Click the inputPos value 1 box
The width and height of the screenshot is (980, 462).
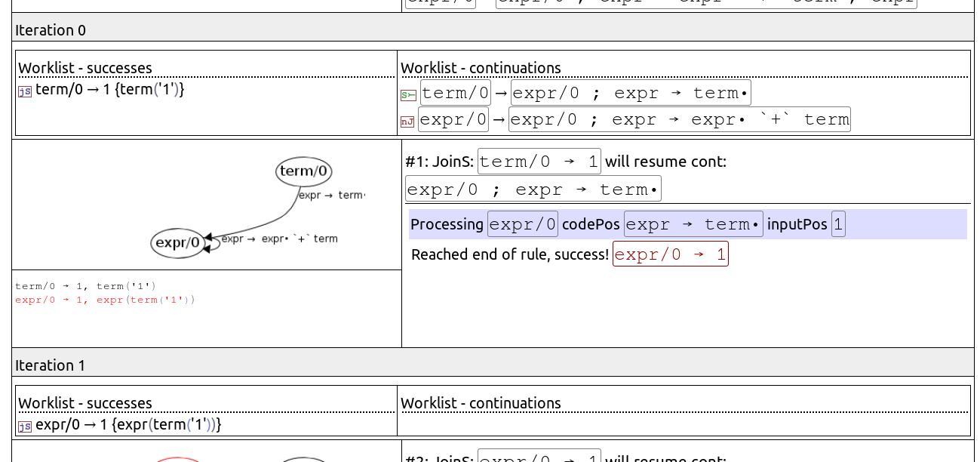838,224
